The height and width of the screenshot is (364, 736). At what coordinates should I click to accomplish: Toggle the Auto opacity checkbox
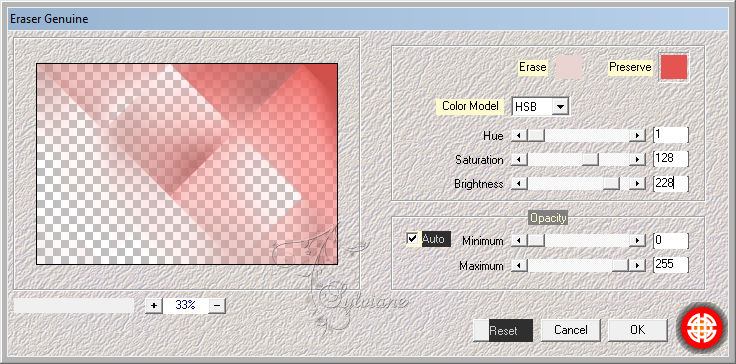(412, 239)
